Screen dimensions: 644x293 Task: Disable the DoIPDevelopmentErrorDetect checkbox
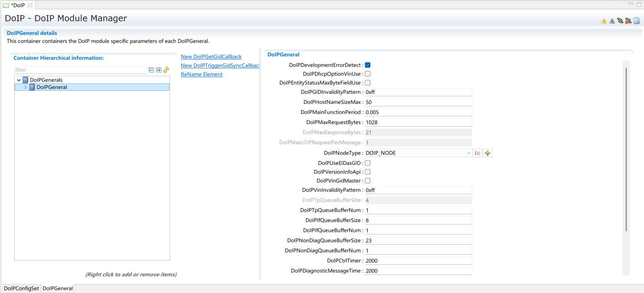368,65
